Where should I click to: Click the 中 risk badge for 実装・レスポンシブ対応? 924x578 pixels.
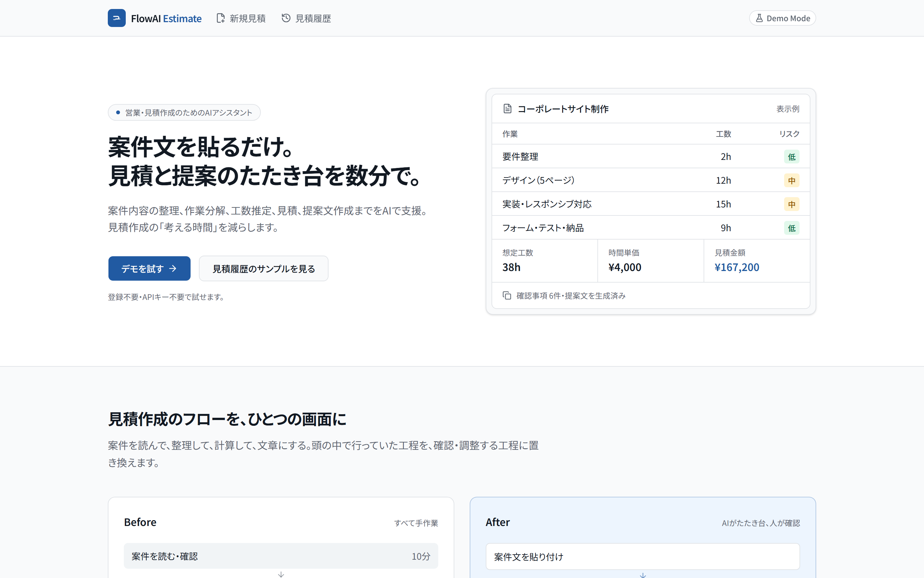791,204
